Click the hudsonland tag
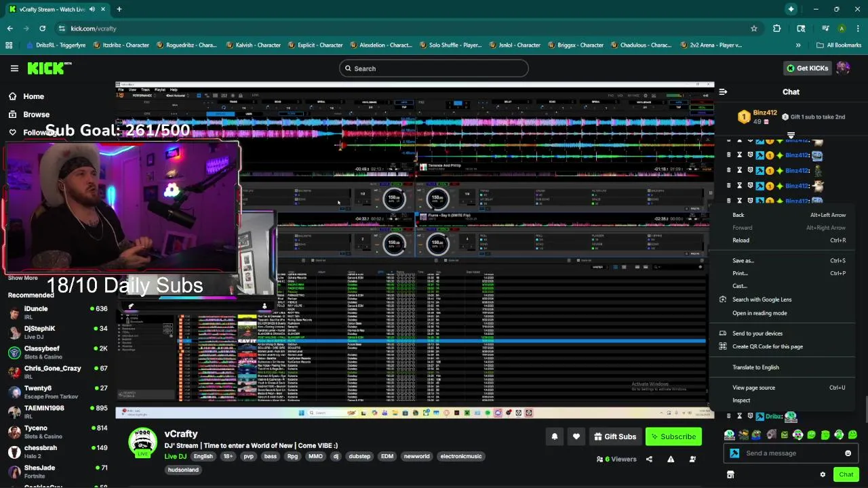 [183, 470]
